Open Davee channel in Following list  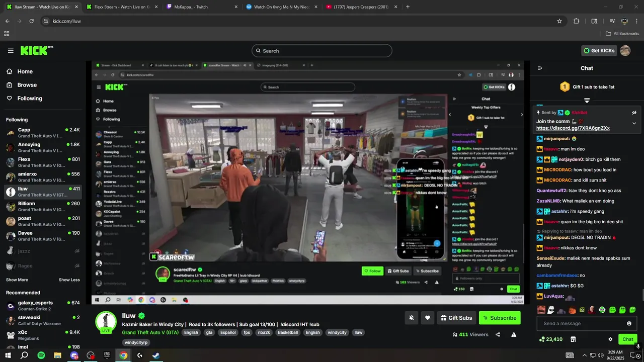tap(43, 236)
